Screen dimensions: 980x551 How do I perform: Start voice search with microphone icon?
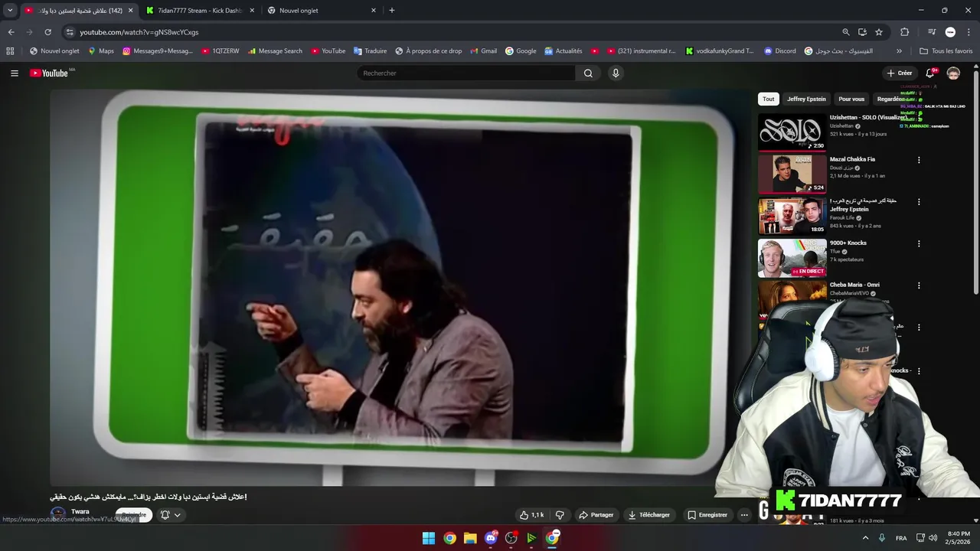[x=616, y=73]
